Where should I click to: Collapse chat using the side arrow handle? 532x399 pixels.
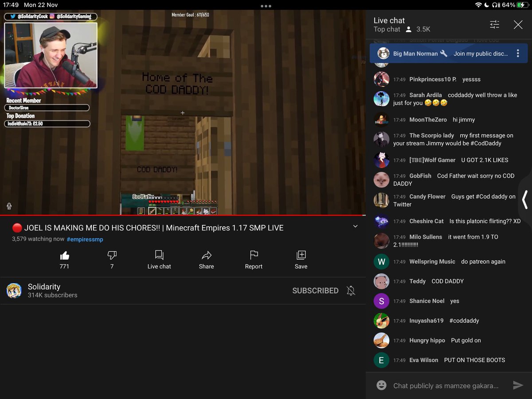525,199
